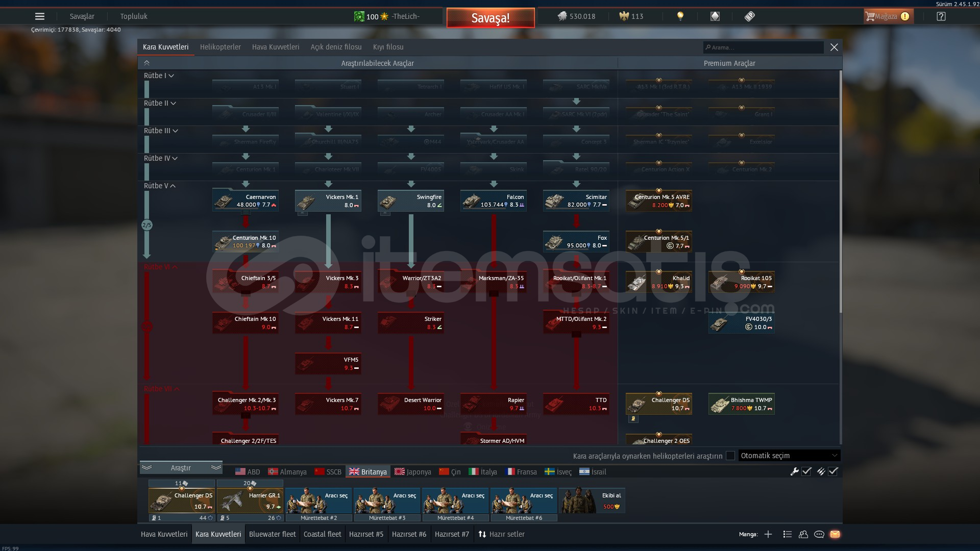The width and height of the screenshot is (980, 551).
Task: Open the help question mark icon
Action: point(941,16)
